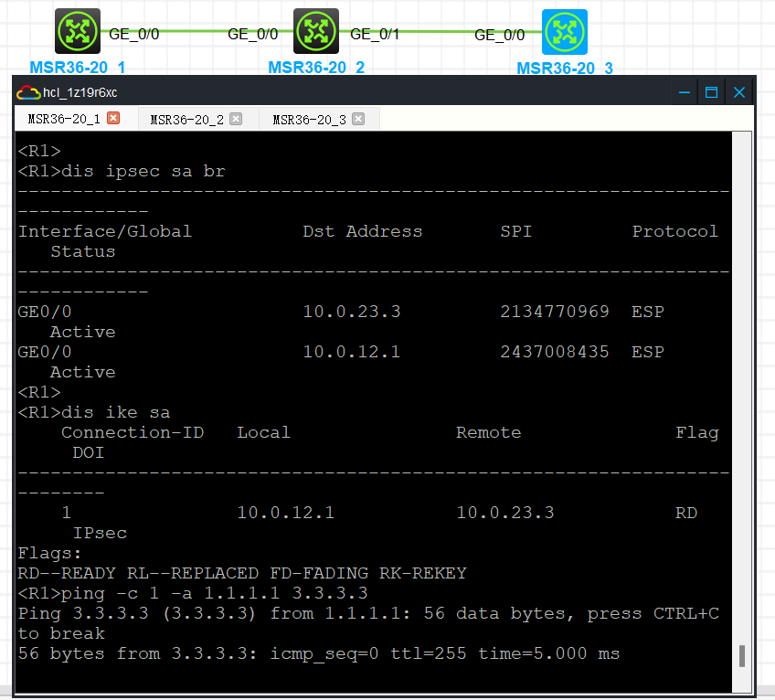Select the MSR36-20_1 router icon
The image size is (775, 700).
78,31
